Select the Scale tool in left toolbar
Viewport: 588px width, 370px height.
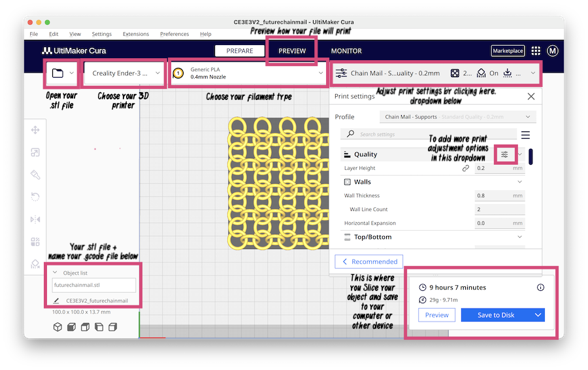[36, 152]
